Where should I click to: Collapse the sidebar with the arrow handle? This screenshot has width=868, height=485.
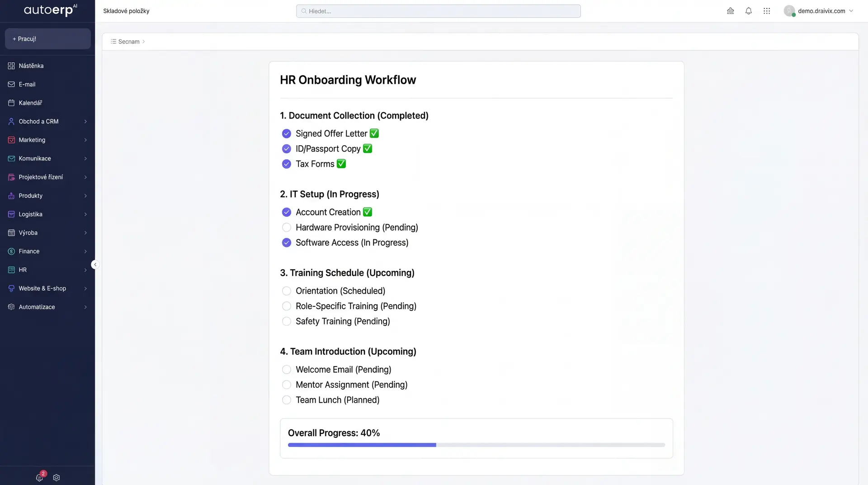pos(95,265)
